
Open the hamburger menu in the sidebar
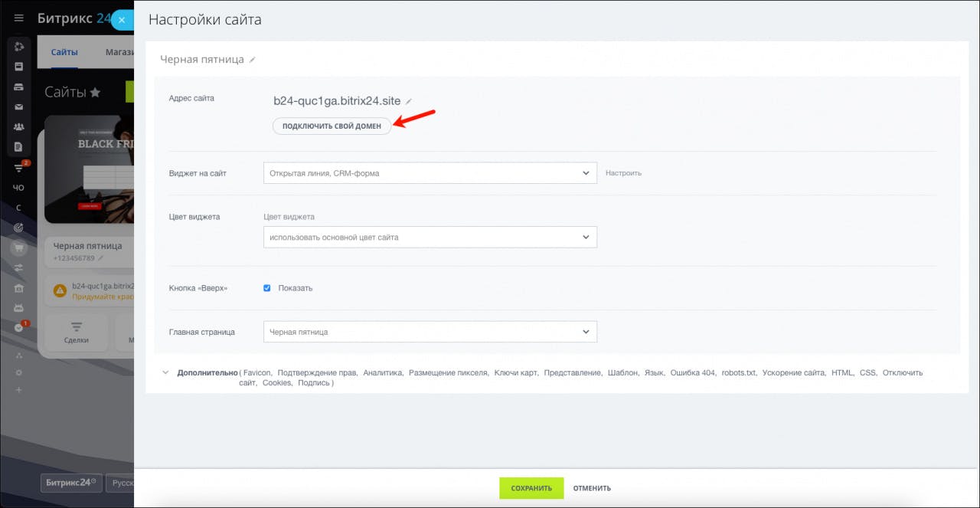point(19,18)
